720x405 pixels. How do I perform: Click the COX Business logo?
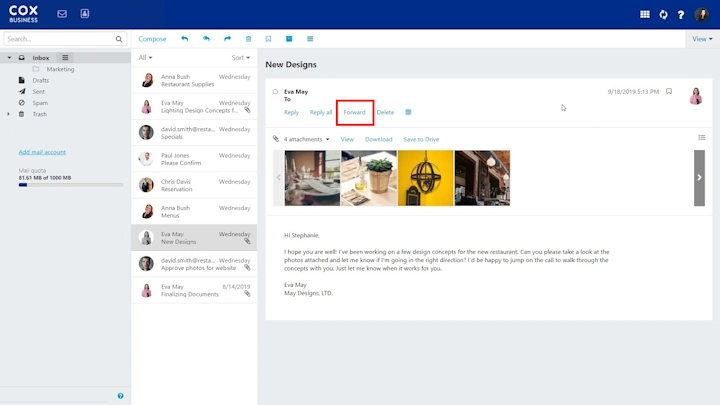click(23, 14)
